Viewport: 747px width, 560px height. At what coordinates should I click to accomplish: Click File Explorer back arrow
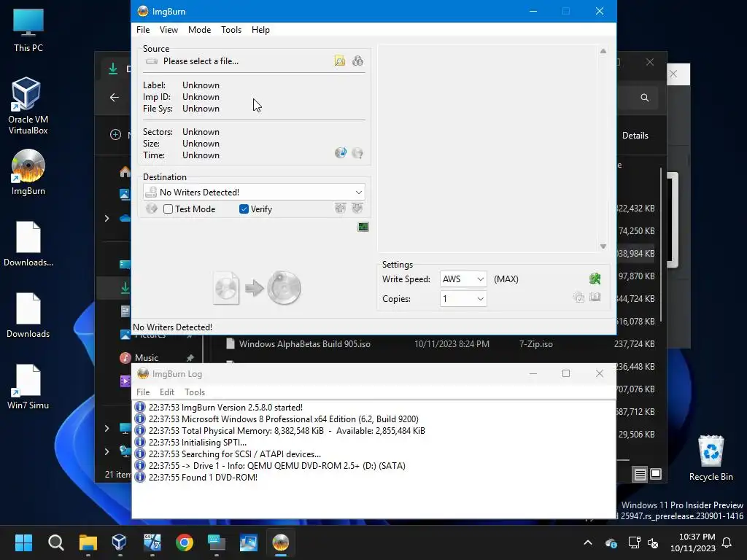[115, 98]
